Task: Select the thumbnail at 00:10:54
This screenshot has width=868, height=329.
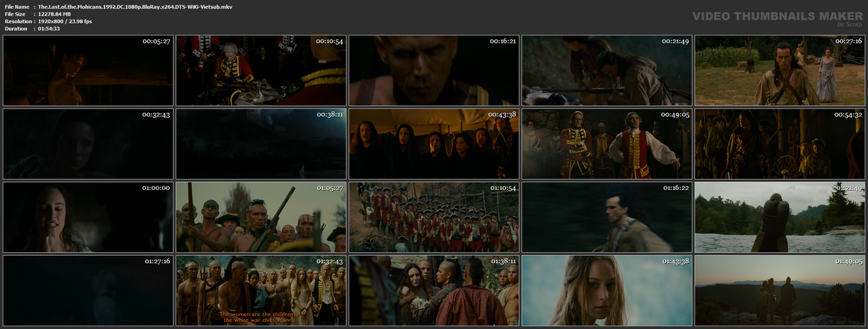Action: point(261,71)
